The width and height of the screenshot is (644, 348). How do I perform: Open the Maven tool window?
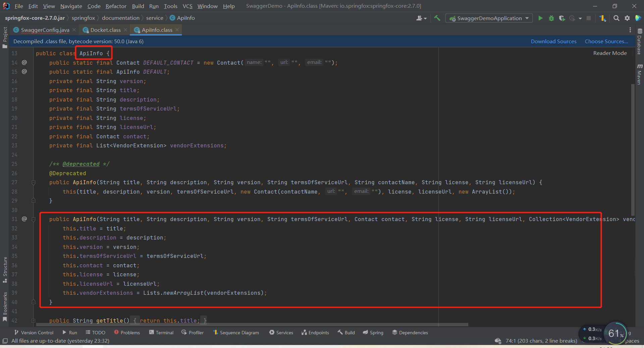(x=639, y=74)
